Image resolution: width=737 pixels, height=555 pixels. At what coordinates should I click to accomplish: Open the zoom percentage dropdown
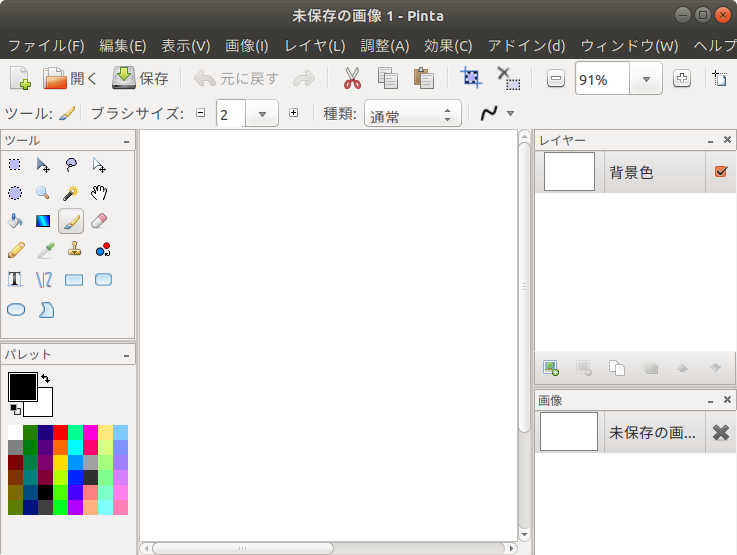pos(646,79)
